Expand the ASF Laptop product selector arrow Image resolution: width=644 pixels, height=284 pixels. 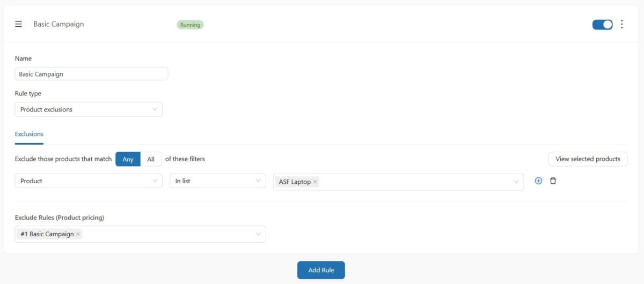(516, 182)
